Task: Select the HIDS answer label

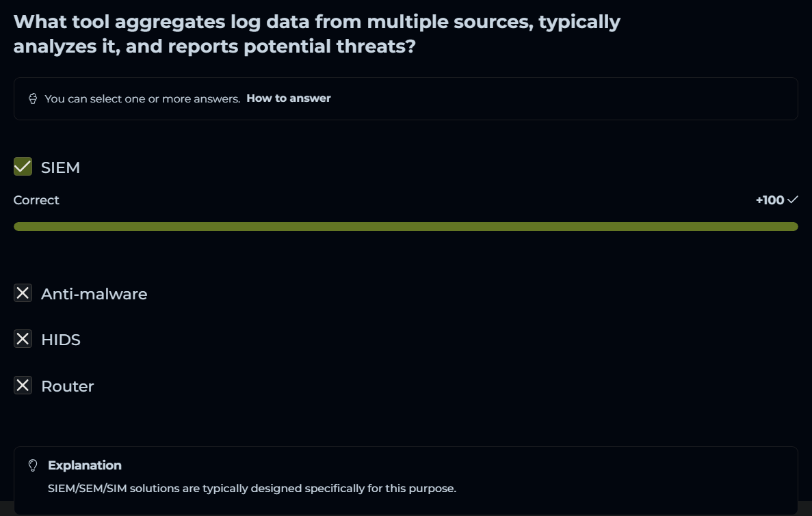Action: pos(61,340)
